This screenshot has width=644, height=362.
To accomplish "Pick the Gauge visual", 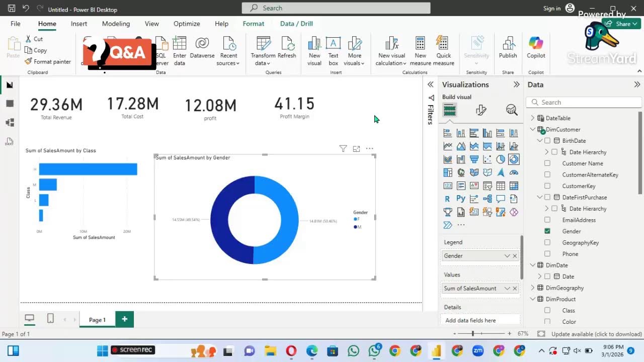I will 513,172.
